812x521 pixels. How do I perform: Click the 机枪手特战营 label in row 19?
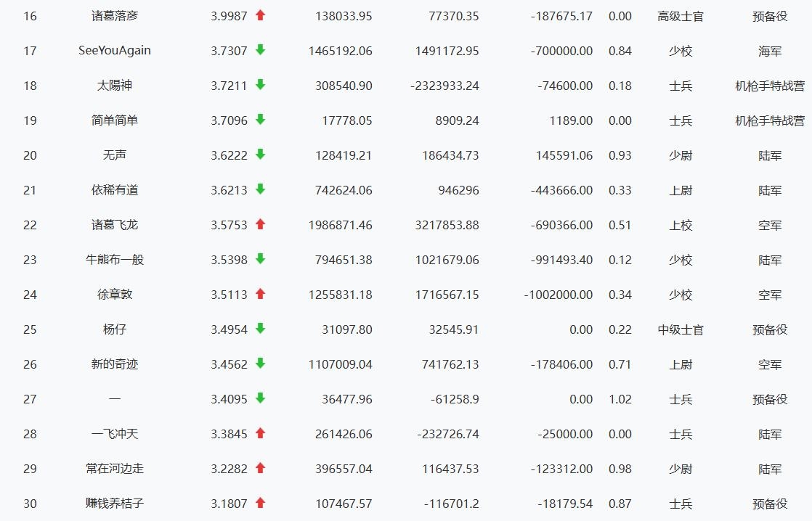click(x=769, y=120)
